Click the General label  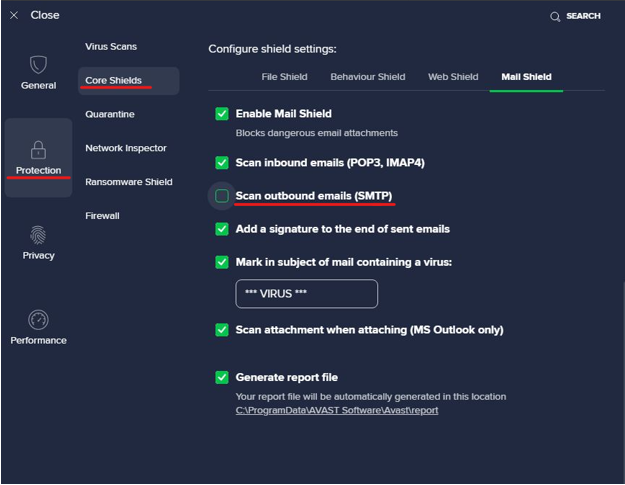38,86
